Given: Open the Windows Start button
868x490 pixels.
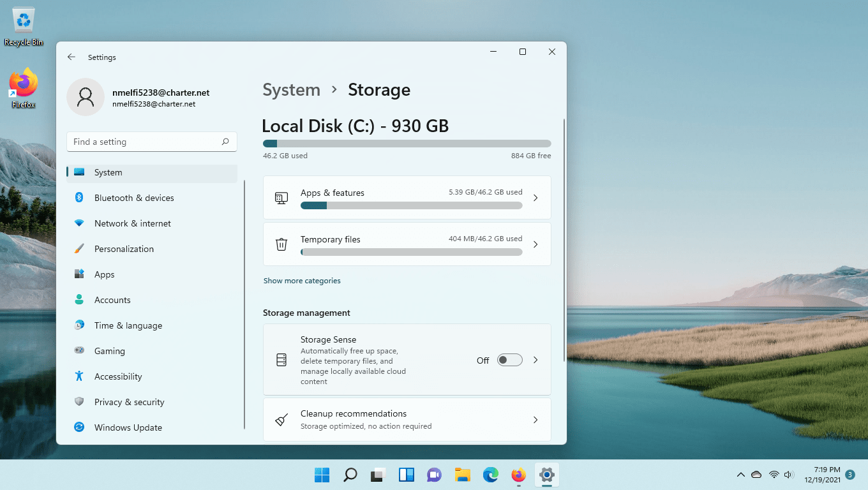Looking at the screenshot, I should tap(322, 475).
